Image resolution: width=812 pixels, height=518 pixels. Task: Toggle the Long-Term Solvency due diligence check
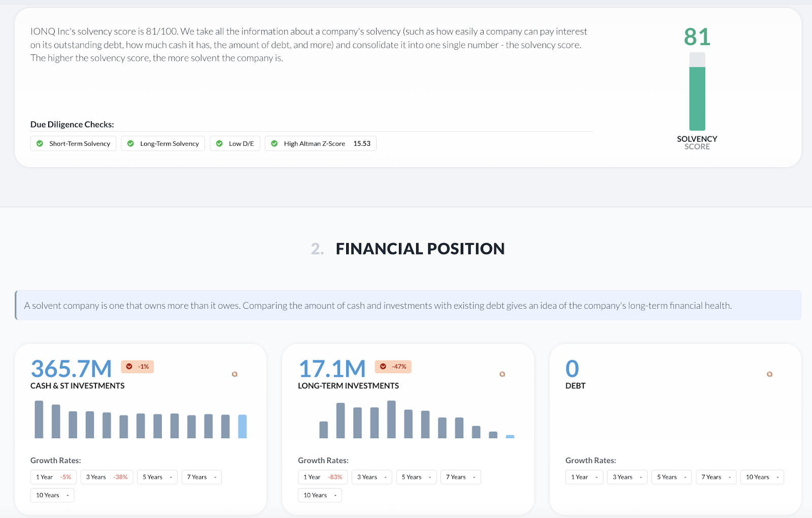point(162,143)
